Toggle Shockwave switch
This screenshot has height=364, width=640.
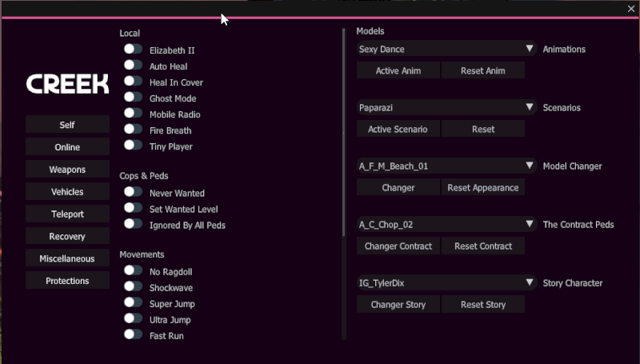point(133,286)
